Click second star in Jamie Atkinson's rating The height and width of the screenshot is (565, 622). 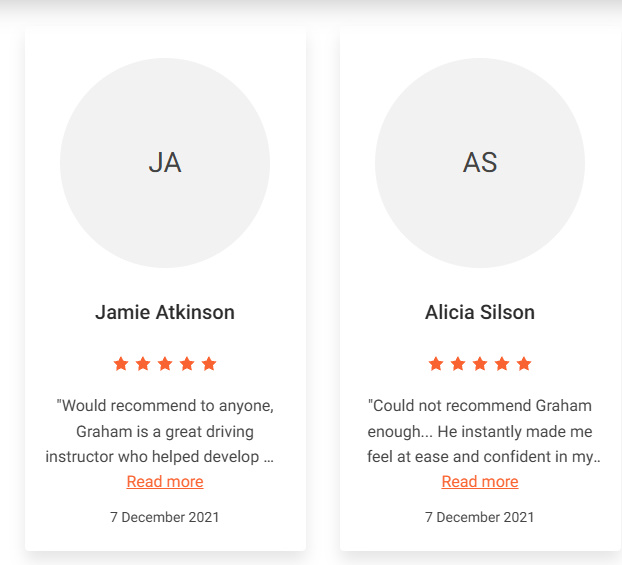(x=143, y=364)
